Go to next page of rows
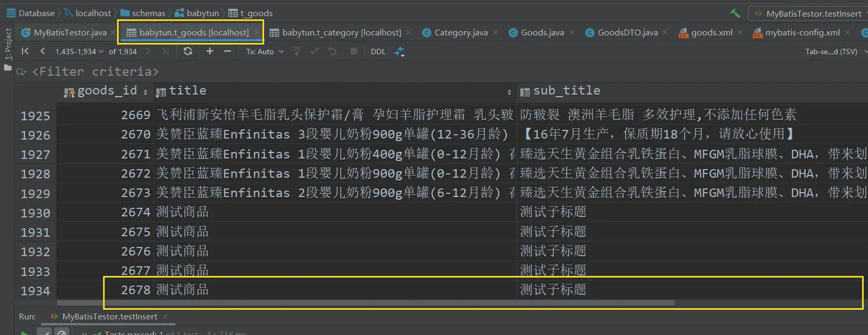The height and width of the screenshot is (335, 868). (x=148, y=51)
